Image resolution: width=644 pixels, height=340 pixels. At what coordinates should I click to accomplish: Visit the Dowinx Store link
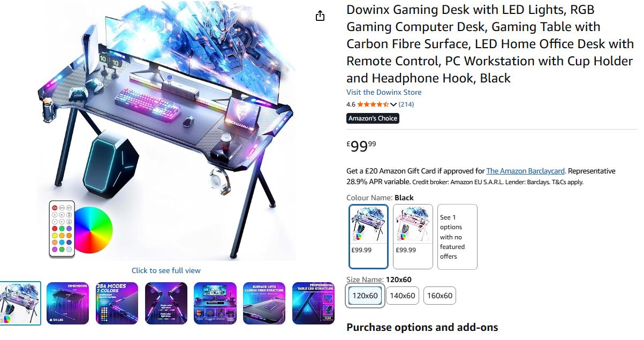click(x=384, y=92)
